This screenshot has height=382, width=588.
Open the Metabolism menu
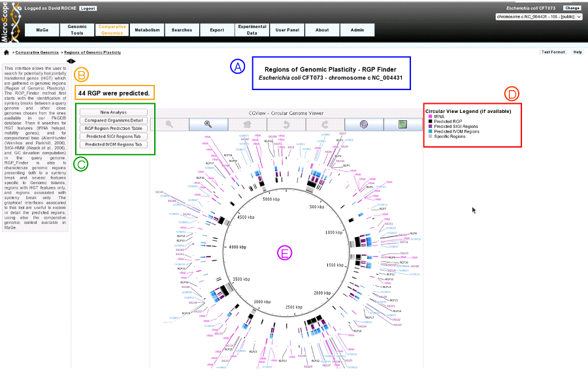[147, 30]
